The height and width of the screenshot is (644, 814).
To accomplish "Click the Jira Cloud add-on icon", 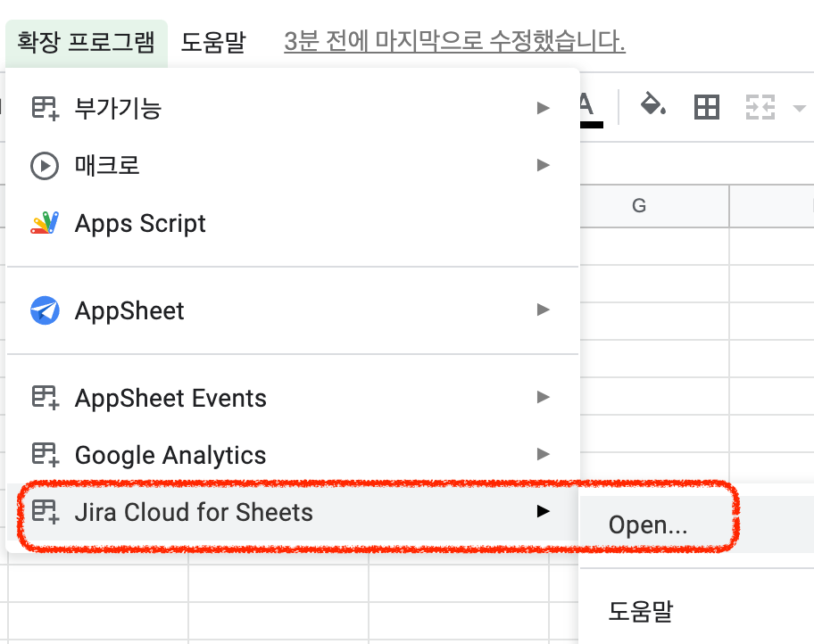I will point(46,512).
